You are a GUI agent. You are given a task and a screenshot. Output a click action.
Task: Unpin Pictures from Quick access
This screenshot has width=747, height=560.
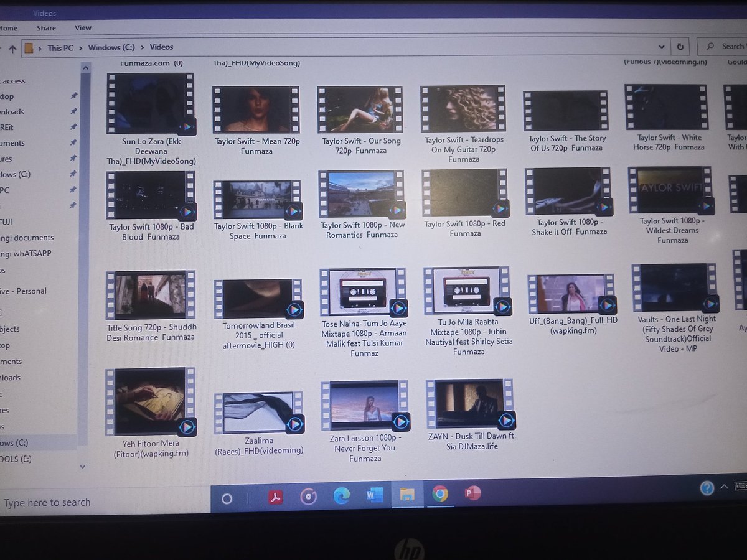[x=74, y=159]
